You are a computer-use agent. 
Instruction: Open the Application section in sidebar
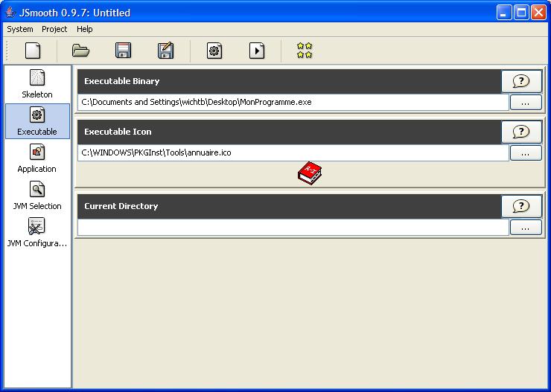coord(37,158)
